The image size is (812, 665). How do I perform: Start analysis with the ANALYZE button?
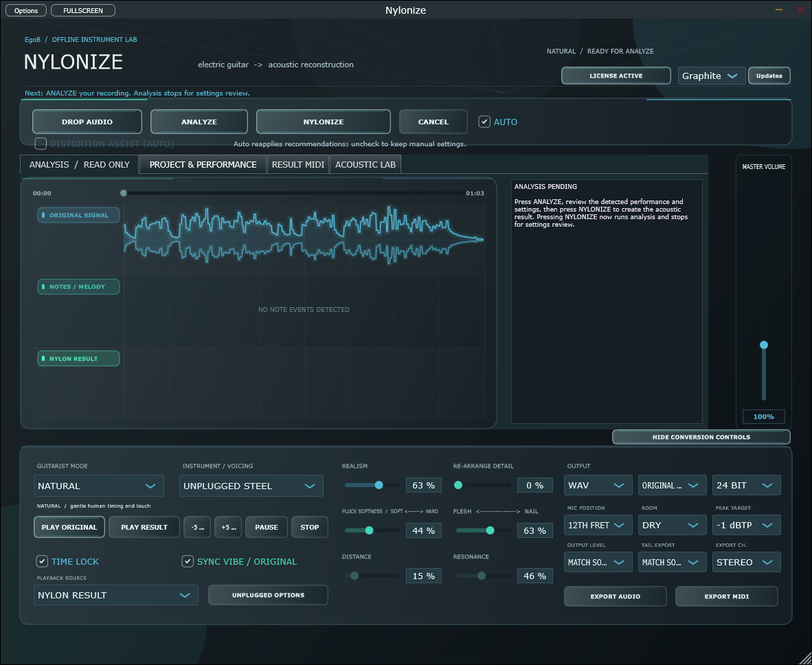click(x=199, y=122)
